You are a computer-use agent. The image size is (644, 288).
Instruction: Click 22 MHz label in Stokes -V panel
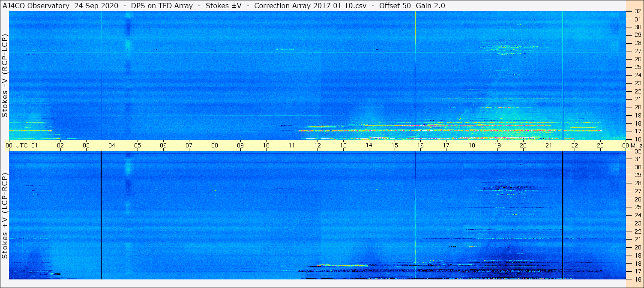click(x=637, y=91)
